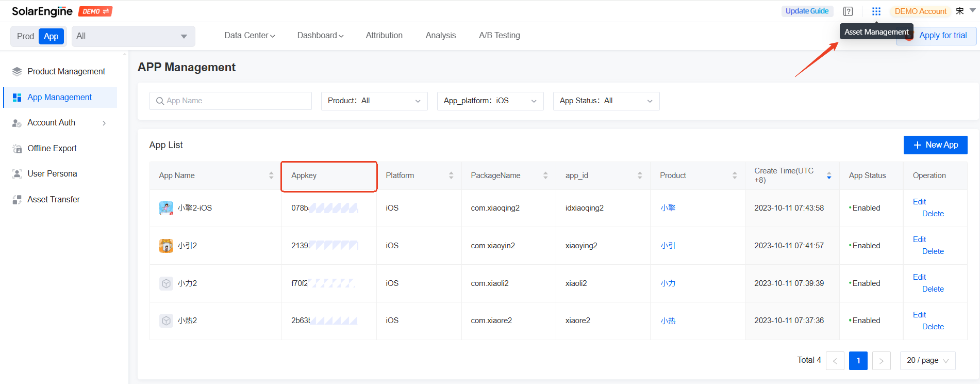Click the Offline Export sidebar icon
The height and width of the screenshot is (384, 980).
[x=17, y=149]
